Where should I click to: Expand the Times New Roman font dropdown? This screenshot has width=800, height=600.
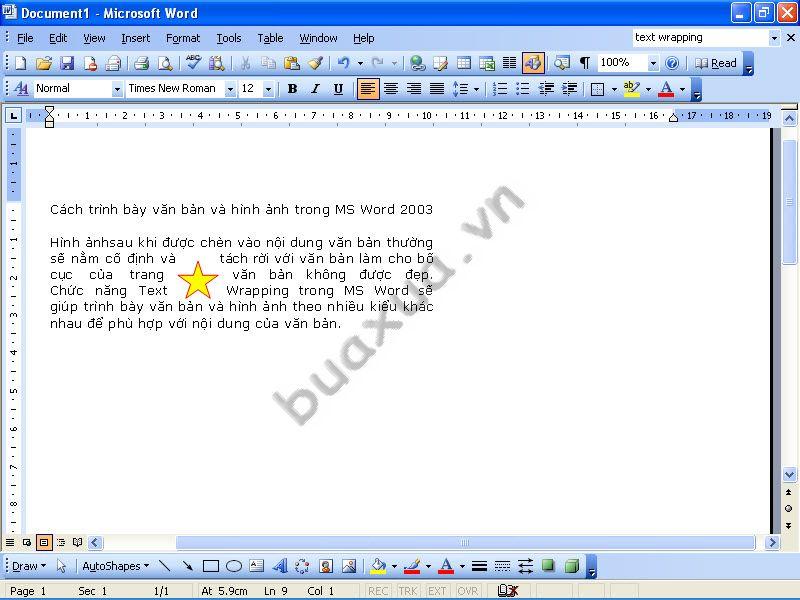tap(230, 89)
